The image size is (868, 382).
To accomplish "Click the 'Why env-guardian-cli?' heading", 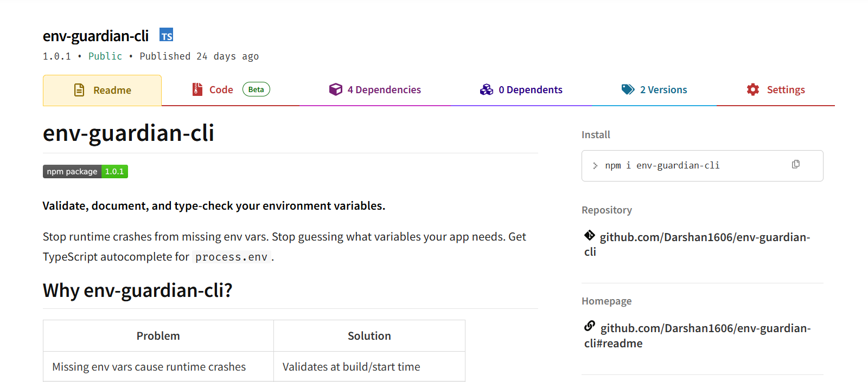I will click(138, 290).
